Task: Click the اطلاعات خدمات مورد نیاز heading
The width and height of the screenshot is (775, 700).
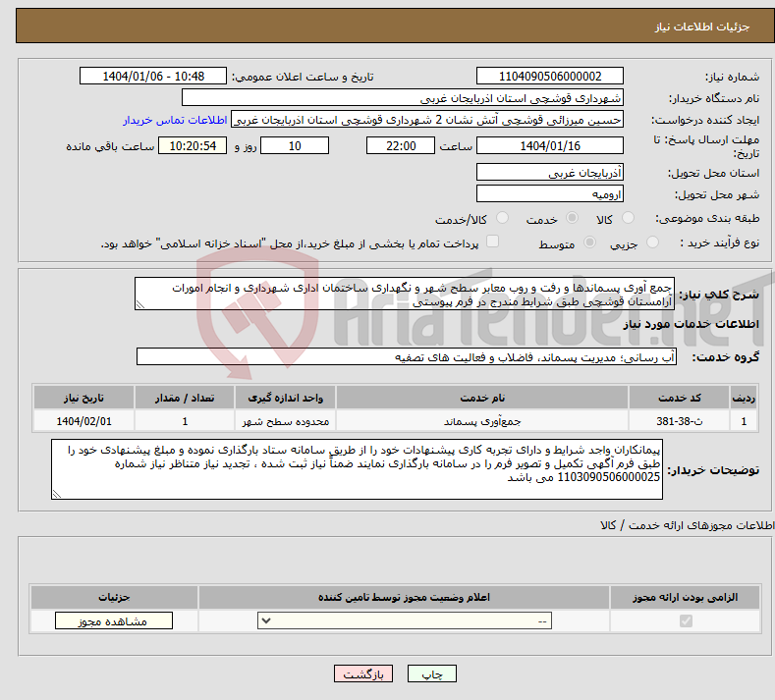Action: point(691,324)
